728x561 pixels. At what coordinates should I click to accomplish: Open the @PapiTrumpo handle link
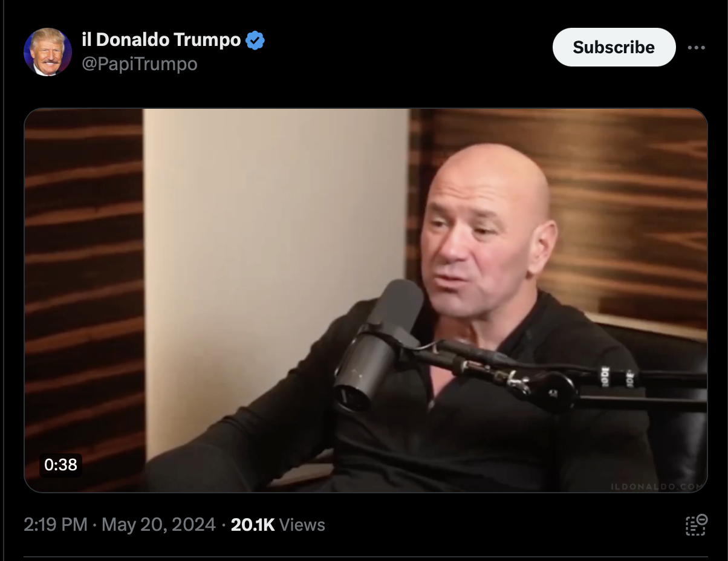140,63
